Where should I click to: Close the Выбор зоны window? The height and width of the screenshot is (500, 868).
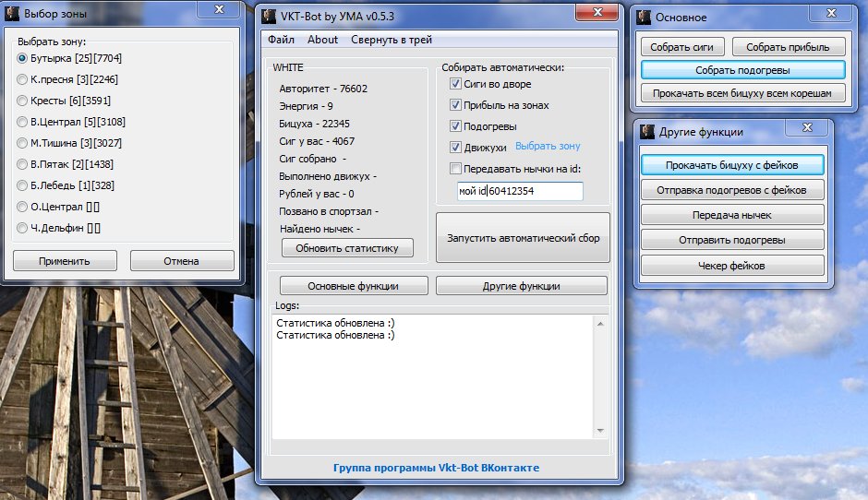tap(219, 9)
